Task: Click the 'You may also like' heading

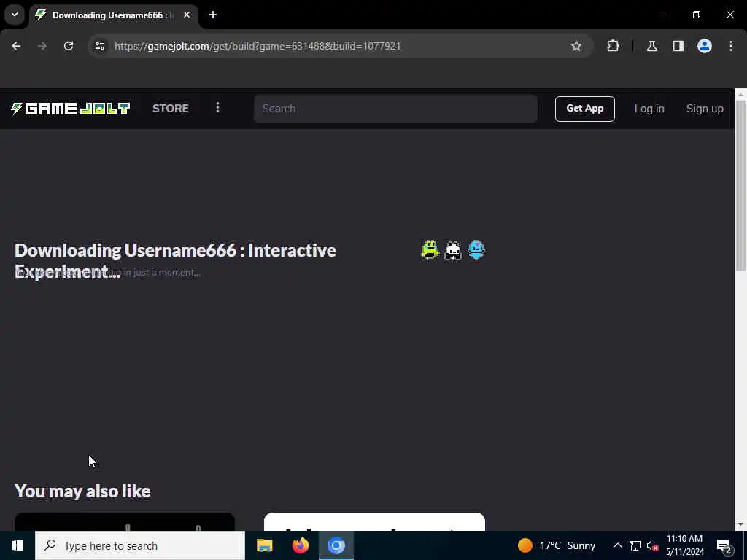Action: click(x=82, y=491)
